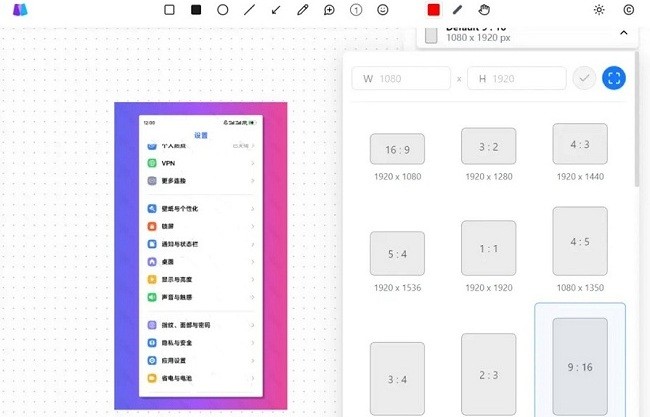
Task: Toggle light and dark theme
Action: point(599,10)
